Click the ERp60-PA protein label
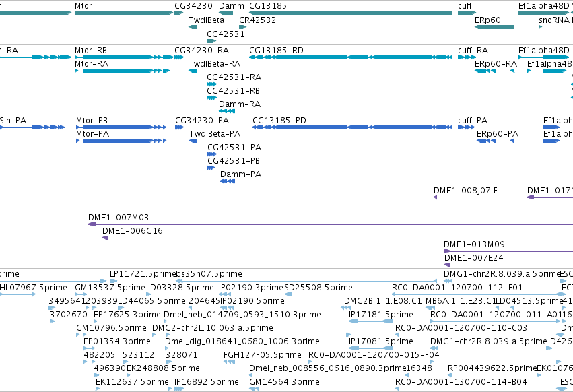573x392 pixels. pos(498,134)
